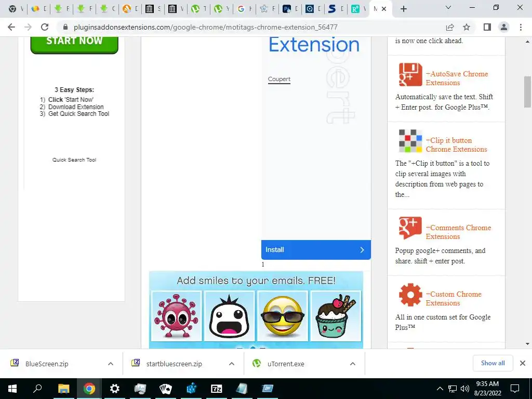Click the Custom extension gear icon
This screenshot has width=532, height=399.
pyautogui.click(x=410, y=295)
